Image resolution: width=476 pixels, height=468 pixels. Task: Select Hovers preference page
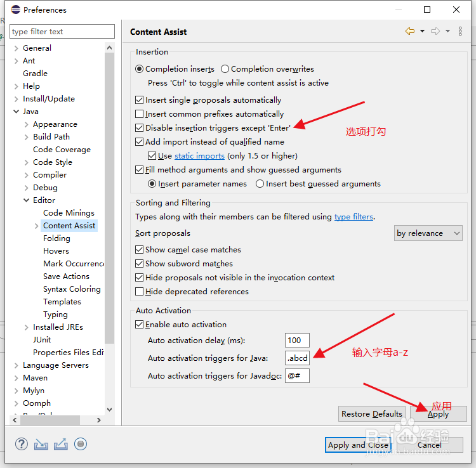click(x=56, y=251)
